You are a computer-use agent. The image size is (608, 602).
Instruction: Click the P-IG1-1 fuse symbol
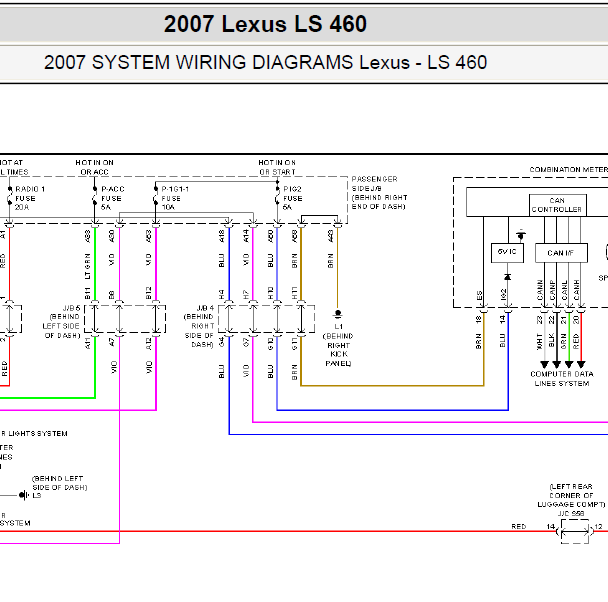point(155,198)
